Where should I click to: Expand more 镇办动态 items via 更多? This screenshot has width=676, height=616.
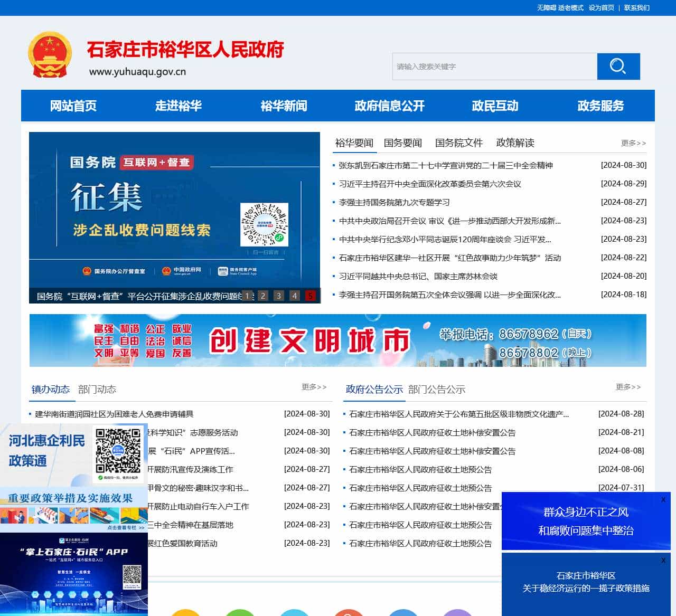[314, 387]
